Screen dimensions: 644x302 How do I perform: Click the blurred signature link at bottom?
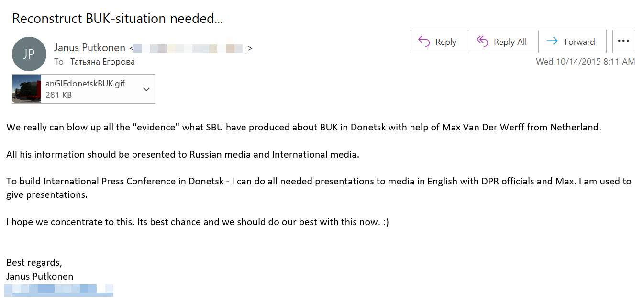tap(58, 290)
